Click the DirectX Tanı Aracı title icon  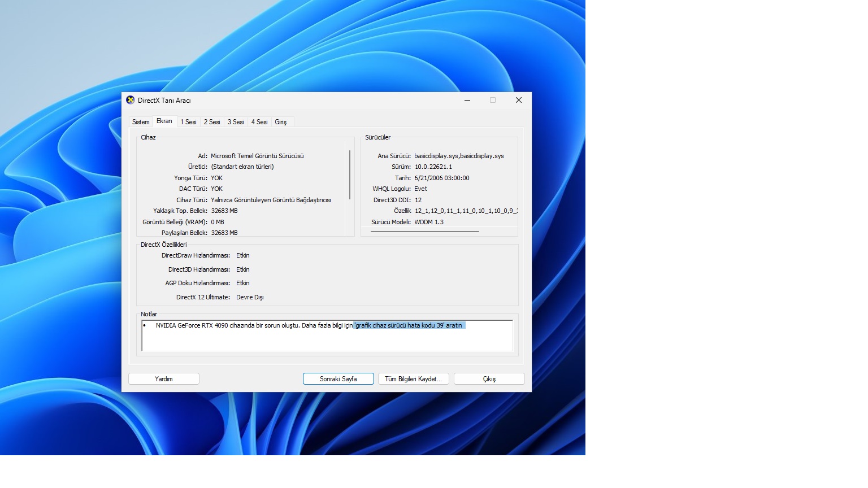131,100
